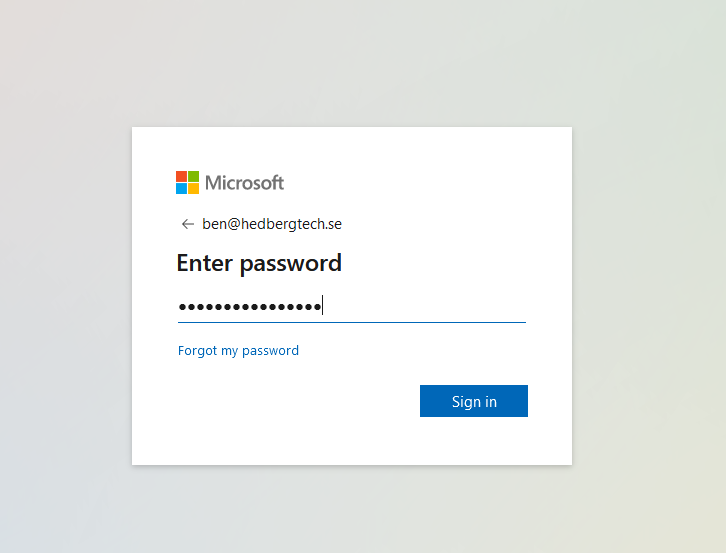
Task: Focus the password input field
Action: (352, 306)
